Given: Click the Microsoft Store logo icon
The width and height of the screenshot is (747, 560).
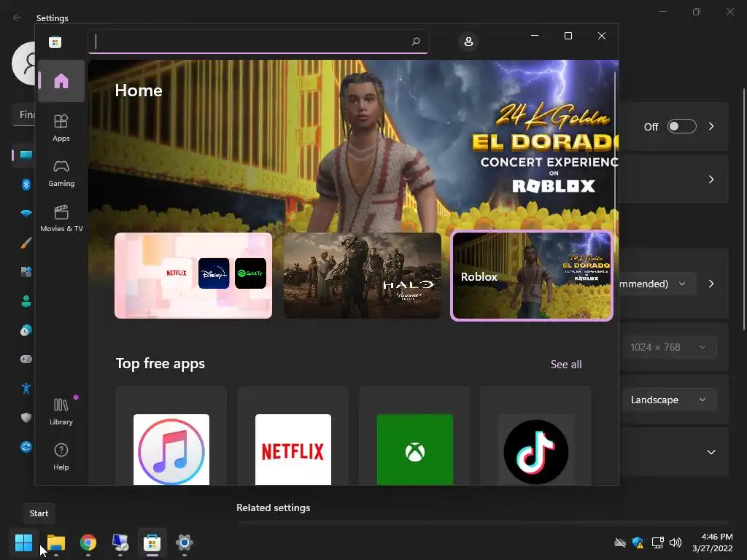Looking at the screenshot, I should [55, 42].
